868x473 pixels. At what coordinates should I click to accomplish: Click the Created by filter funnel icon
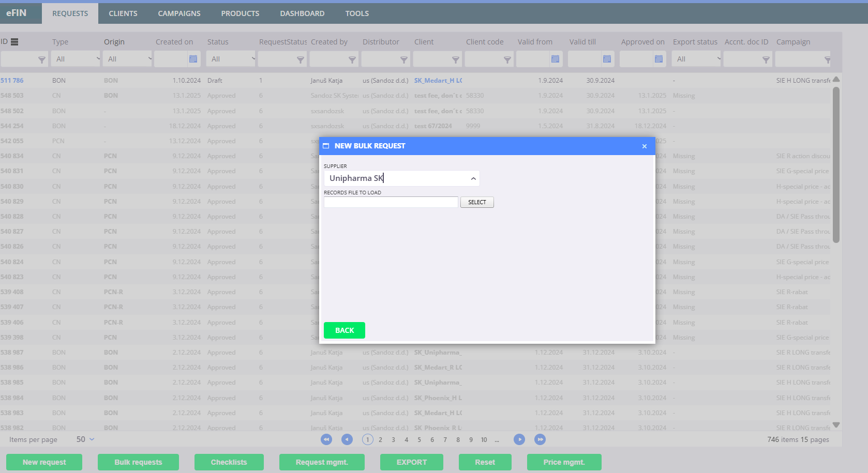pyautogui.click(x=352, y=59)
